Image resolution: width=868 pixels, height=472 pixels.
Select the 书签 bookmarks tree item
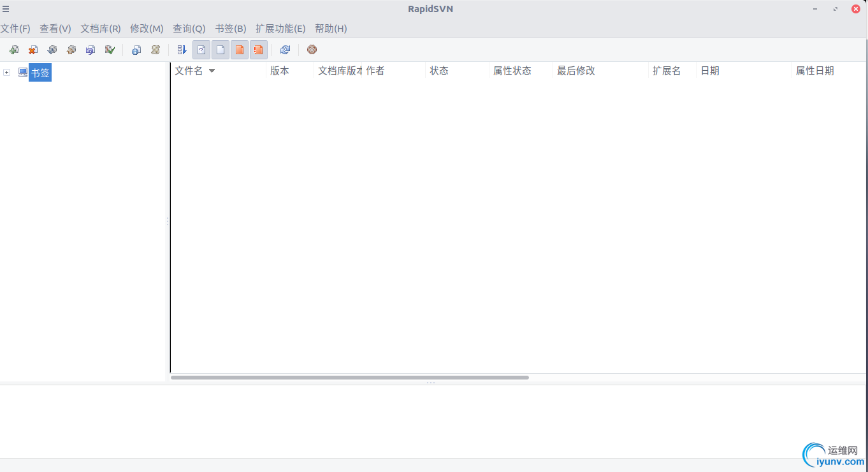click(x=40, y=73)
